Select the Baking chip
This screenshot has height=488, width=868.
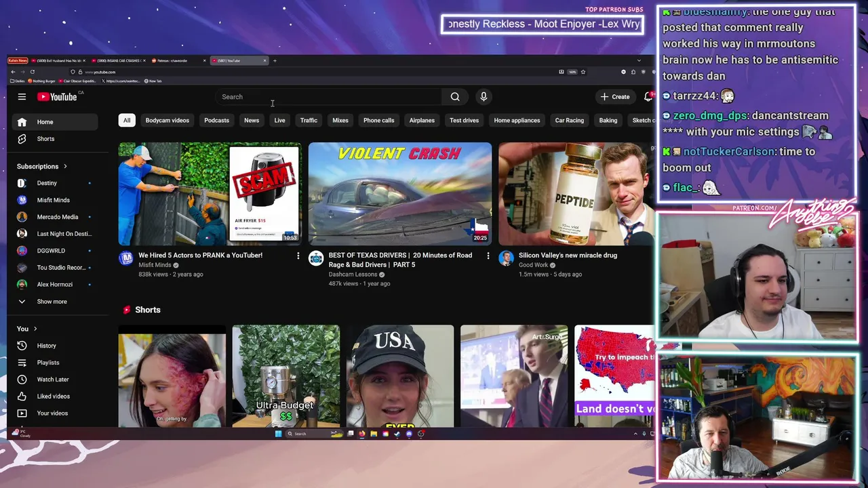(x=608, y=121)
